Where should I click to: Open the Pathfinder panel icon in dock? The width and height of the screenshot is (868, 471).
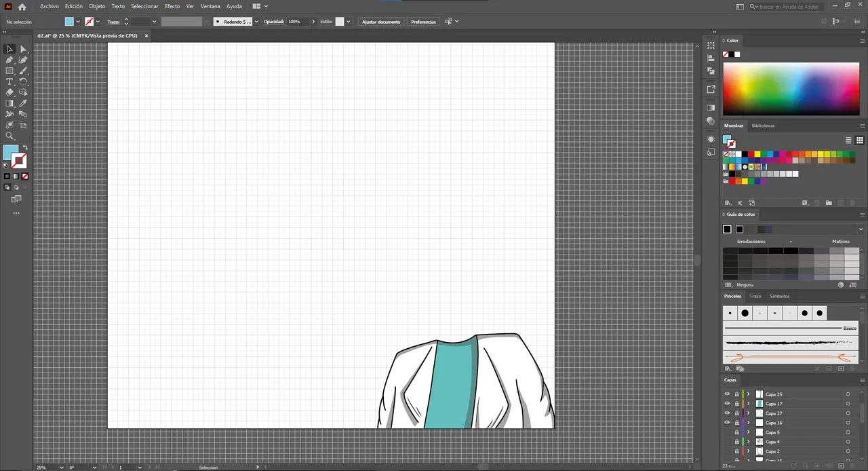(711, 71)
